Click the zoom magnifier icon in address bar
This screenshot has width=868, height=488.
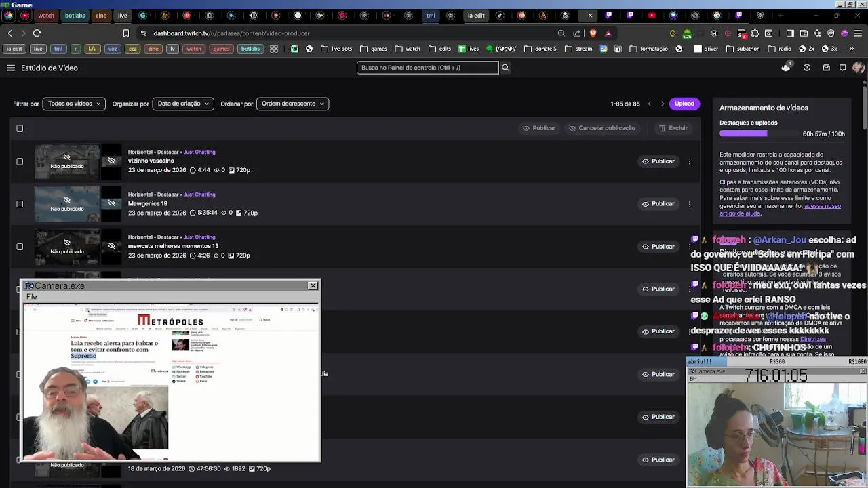(561, 33)
